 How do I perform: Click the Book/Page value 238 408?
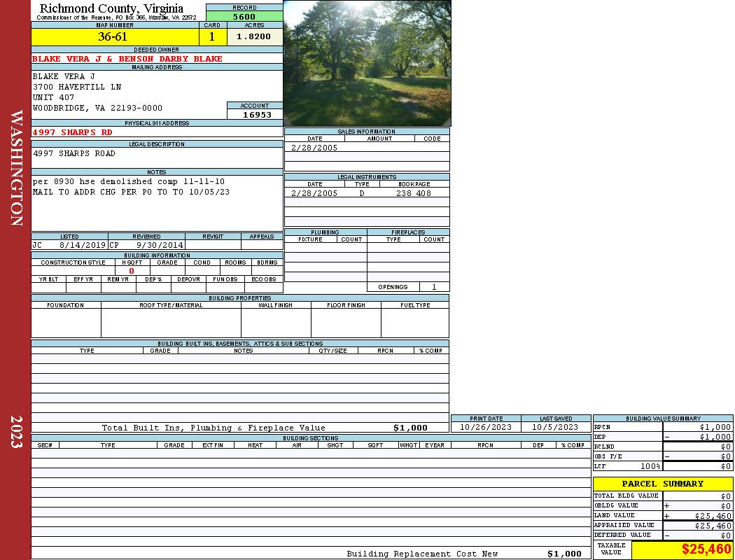pyautogui.click(x=413, y=193)
